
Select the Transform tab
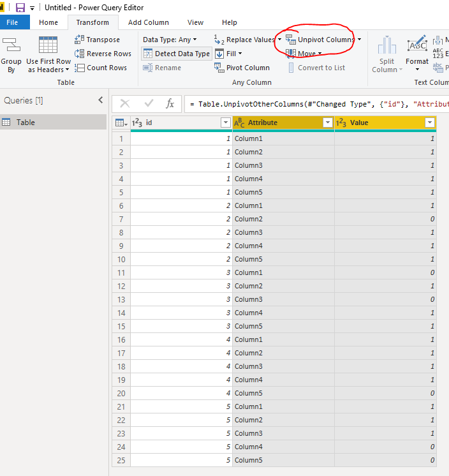coord(92,22)
